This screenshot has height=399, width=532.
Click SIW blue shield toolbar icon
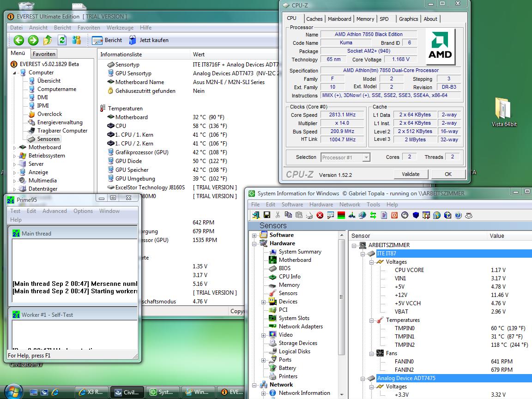point(416,215)
